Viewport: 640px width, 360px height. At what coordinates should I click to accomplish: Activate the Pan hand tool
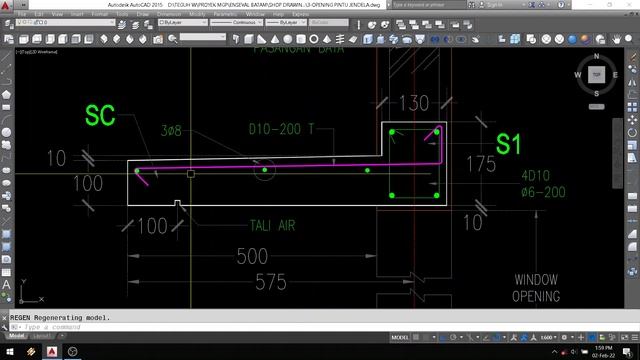(x=616, y=39)
